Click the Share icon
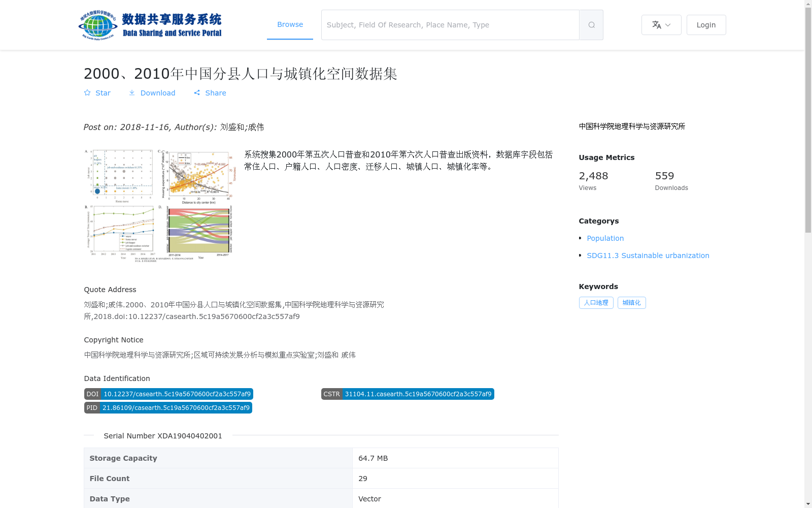This screenshot has height=508, width=812. 197,93
